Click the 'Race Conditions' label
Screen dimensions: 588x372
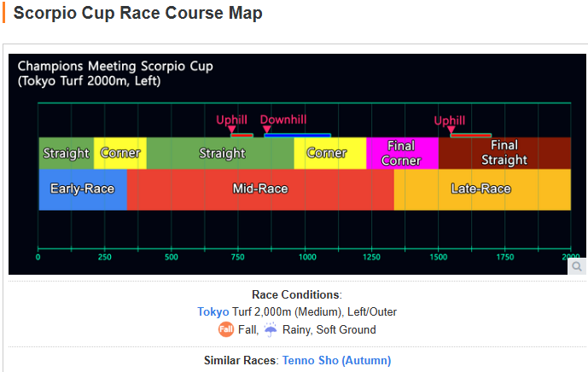point(296,294)
